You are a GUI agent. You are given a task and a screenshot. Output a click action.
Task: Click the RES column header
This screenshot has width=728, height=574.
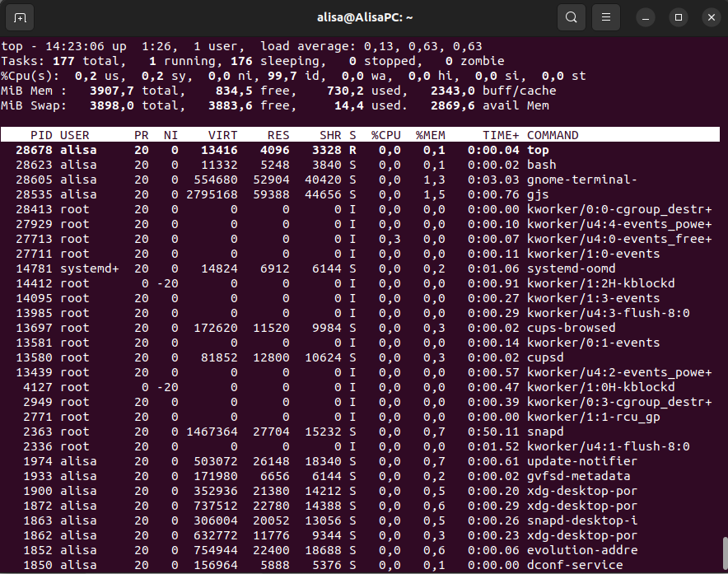pyautogui.click(x=278, y=135)
